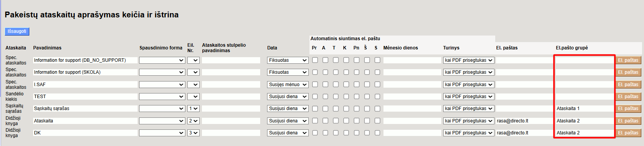Tick the Pr checkbox in the I.SAF row
Image resolution: width=644 pixels, height=146 pixels.
click(315, 85)
